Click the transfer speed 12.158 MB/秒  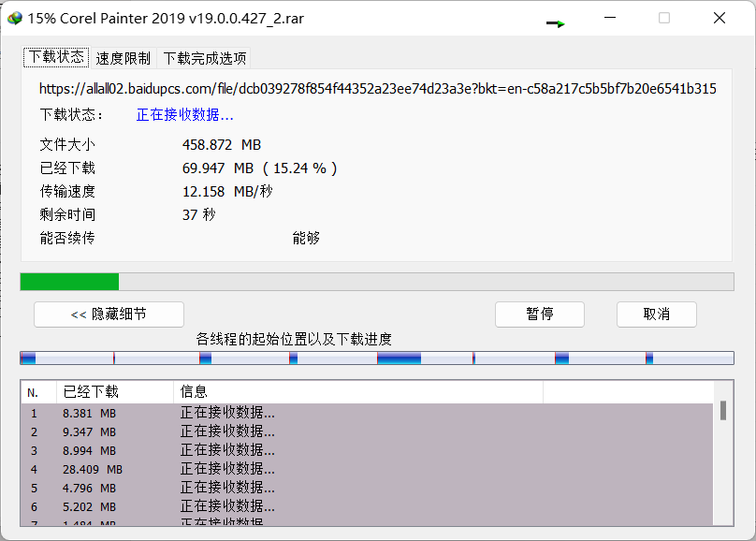(227, 192)
